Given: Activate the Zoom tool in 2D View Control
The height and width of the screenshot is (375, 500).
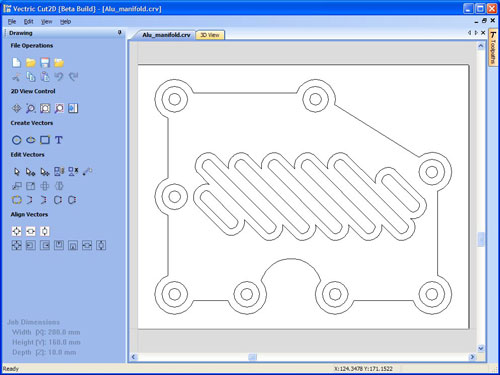Looking at the screenshot, I should [x=31, y=108].
